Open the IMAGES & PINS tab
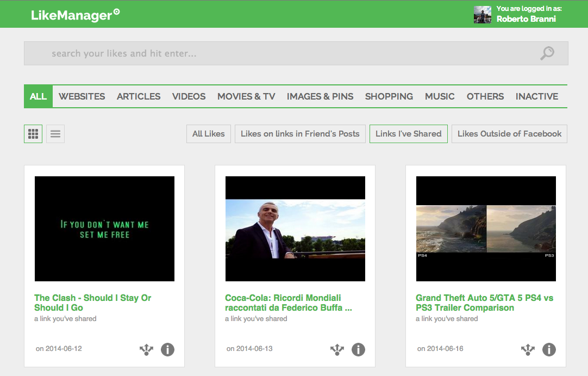 coord(320,96)
